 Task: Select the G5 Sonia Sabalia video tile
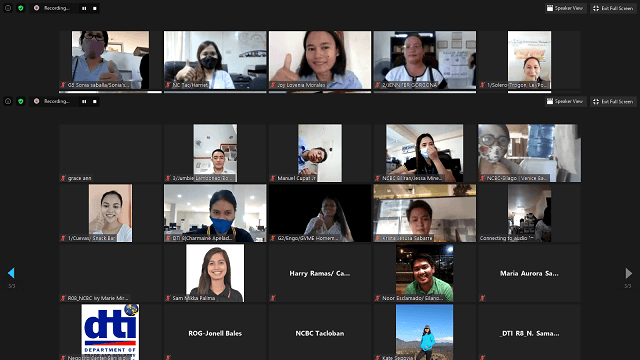[111, 60]
